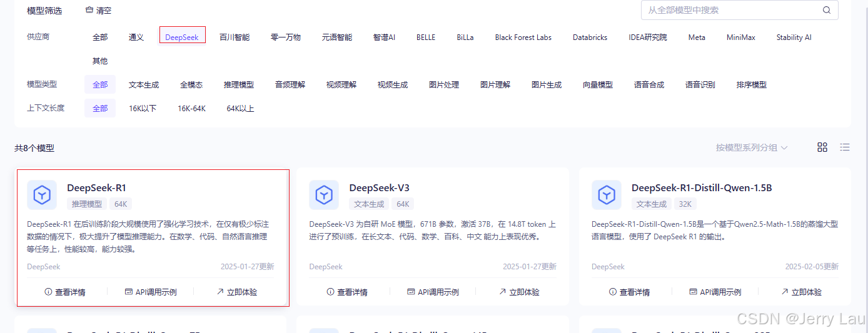
Task: Filter by provider Black Forest Labs
Action: [523, 37]
